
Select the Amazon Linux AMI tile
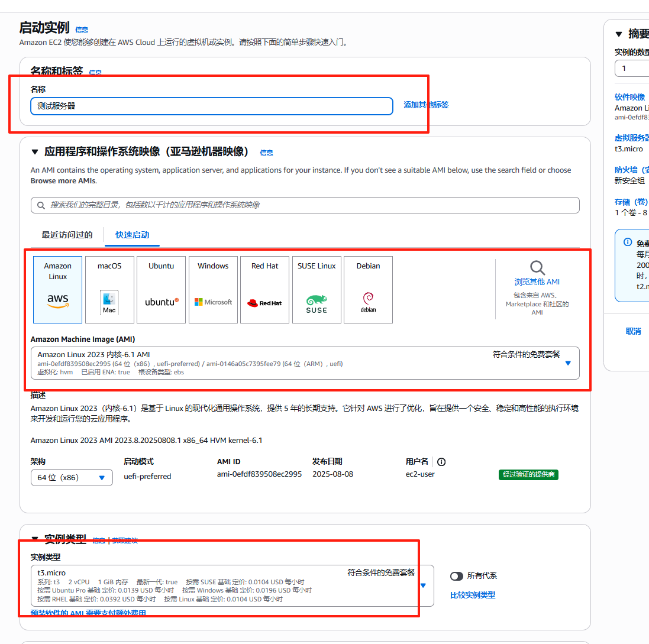click(x=57, y=290)
